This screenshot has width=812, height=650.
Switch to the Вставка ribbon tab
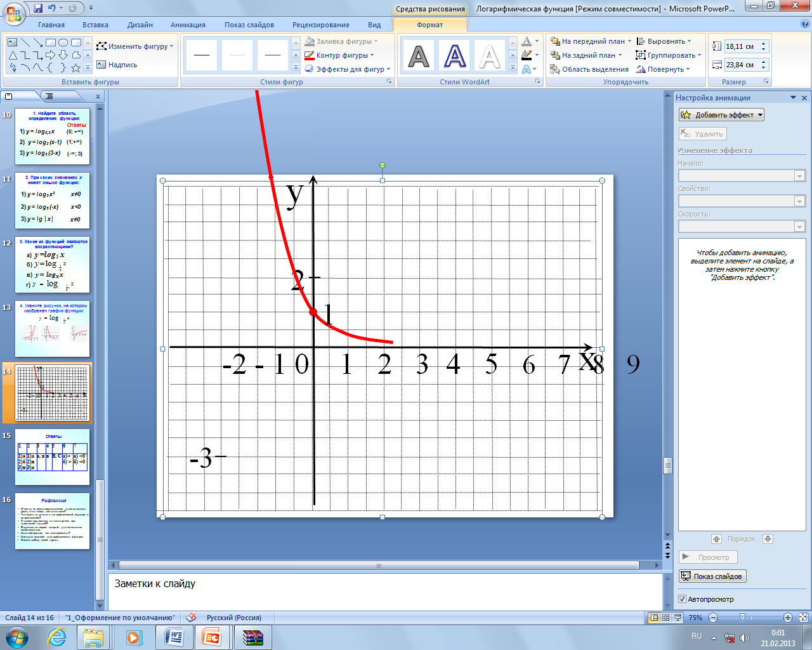click(x=95, y=25)
